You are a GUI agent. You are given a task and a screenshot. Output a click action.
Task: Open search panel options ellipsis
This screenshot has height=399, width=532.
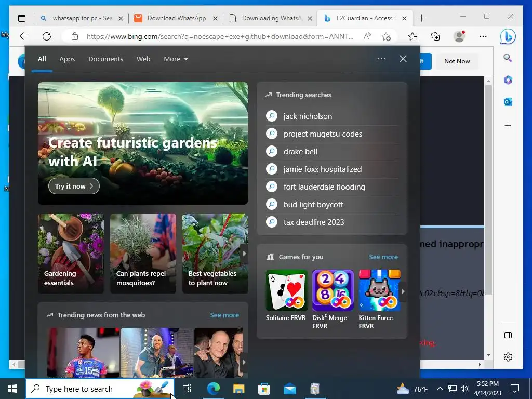pyautogui.click(x=381, y=59)
